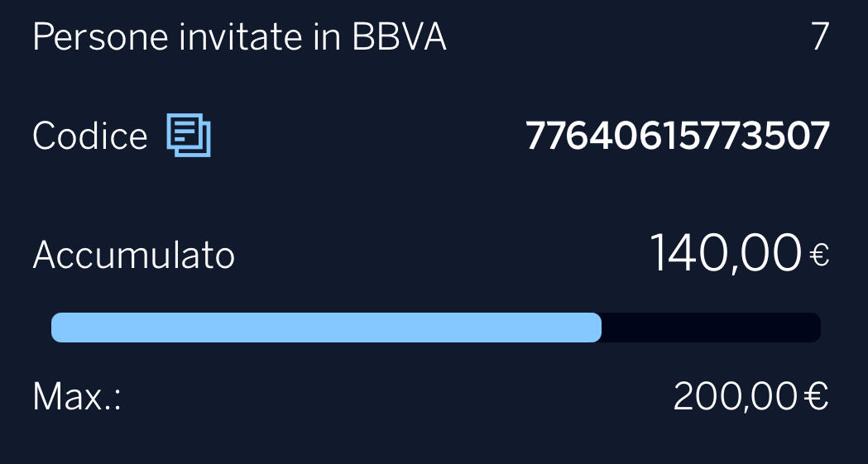Click the right end of the blue progress fill
The width and height of the screenshot is (868, 464).
pos(594,328)
